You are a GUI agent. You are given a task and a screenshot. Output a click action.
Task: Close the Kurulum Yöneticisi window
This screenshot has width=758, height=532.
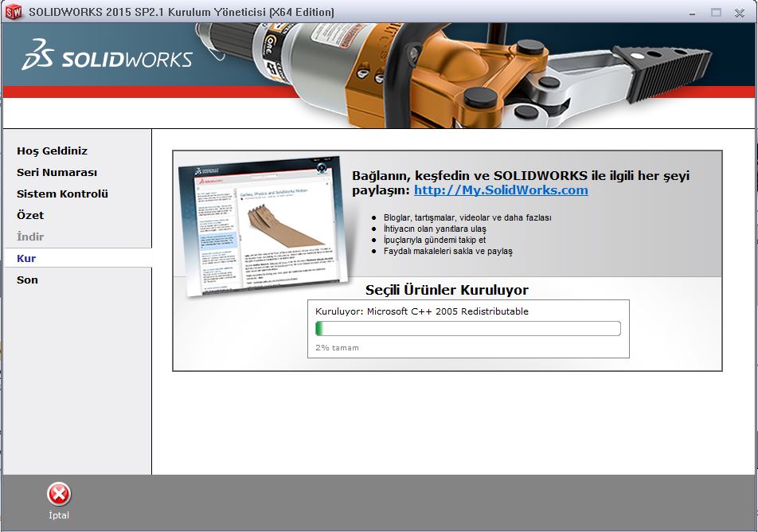[739, 13]
